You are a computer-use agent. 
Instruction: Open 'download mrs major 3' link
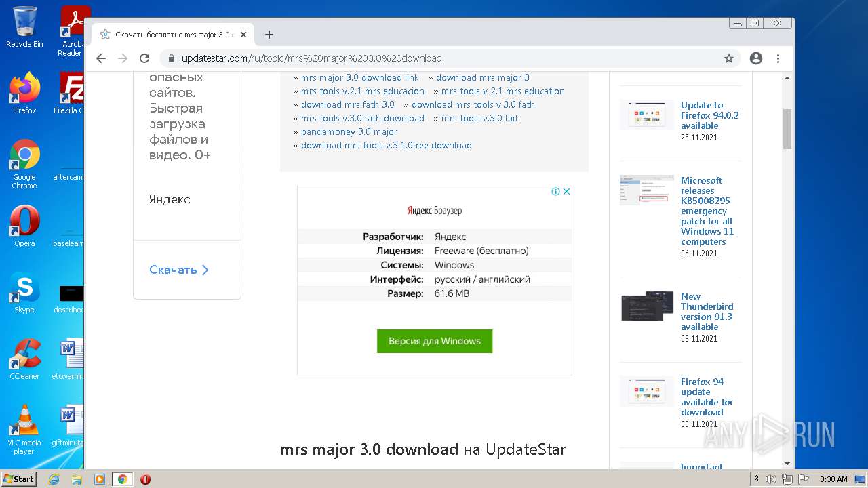[x=483, y=77]
